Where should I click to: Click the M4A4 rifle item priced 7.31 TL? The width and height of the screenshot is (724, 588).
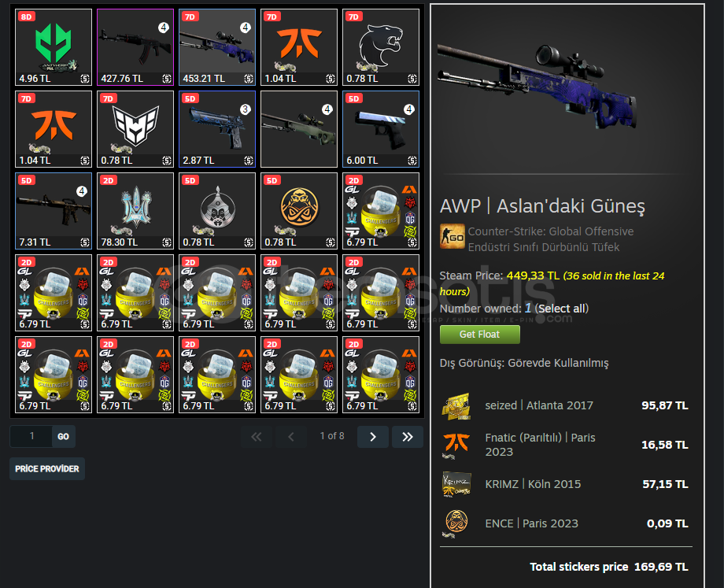pyautogui.click(x=54, y=211)
